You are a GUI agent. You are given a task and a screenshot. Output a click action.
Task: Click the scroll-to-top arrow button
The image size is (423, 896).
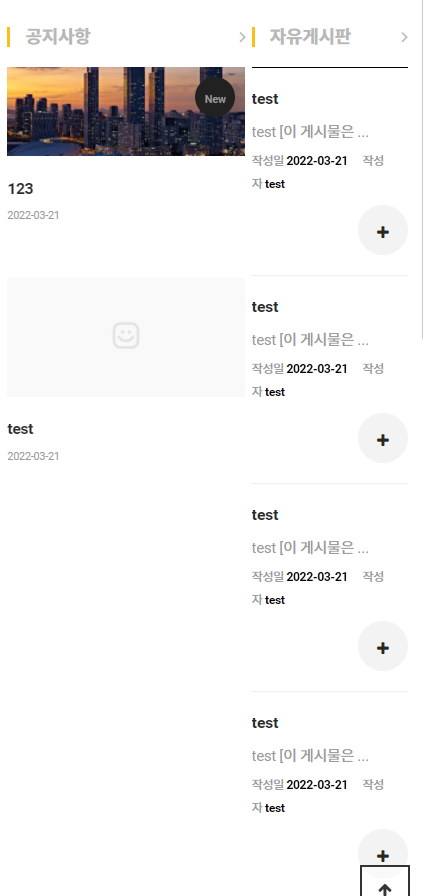click(x=385, y=882)
